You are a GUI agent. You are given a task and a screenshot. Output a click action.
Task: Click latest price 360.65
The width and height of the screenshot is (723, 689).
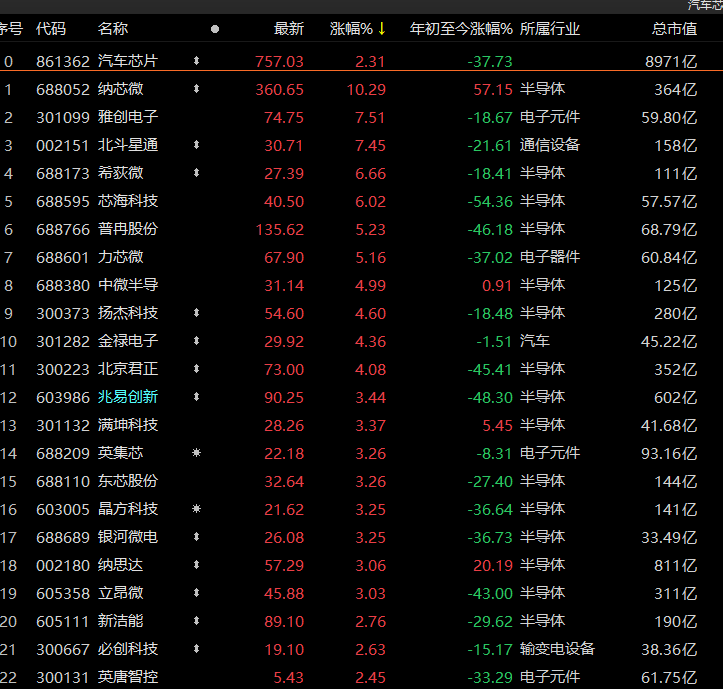[x=279, y=89]
